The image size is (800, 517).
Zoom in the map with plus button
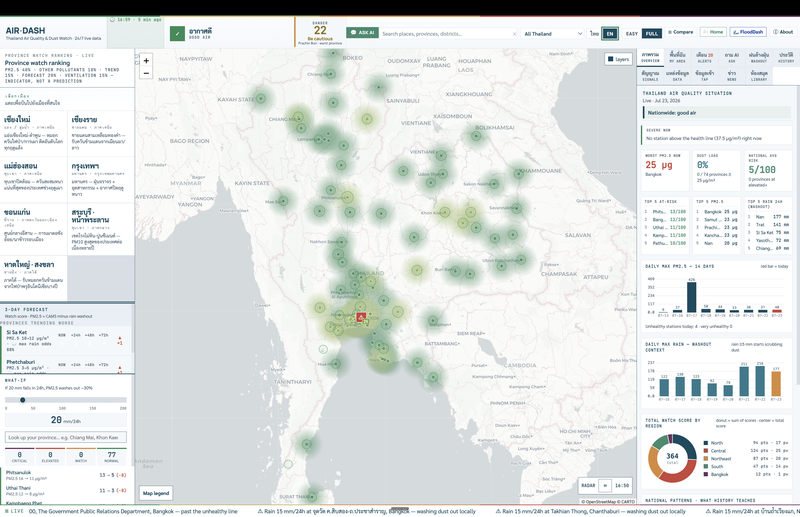click(x=146, y=61)
